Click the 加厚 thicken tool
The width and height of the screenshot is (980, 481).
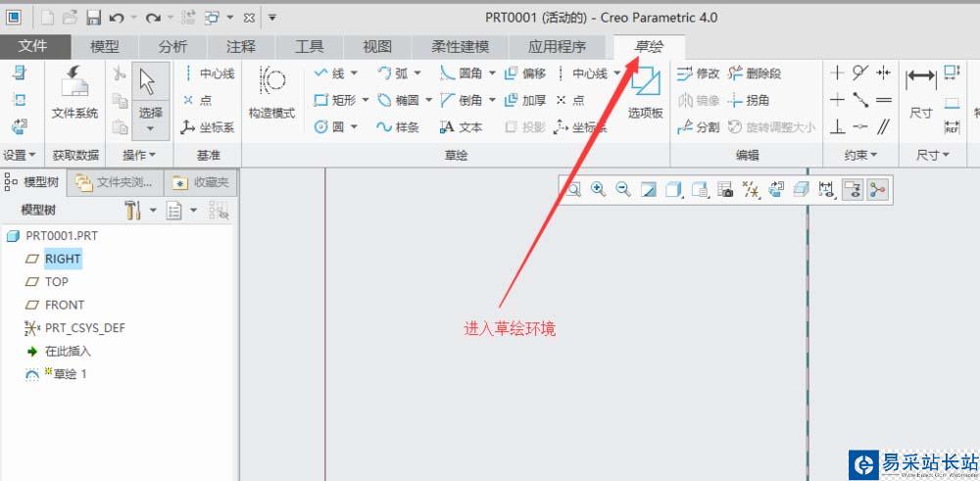point(525,100)
